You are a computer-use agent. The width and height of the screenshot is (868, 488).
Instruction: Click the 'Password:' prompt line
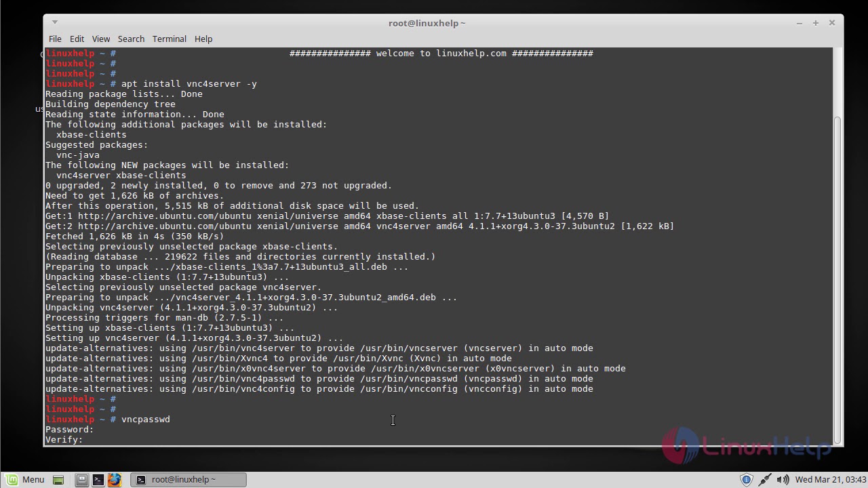[70, 430]
